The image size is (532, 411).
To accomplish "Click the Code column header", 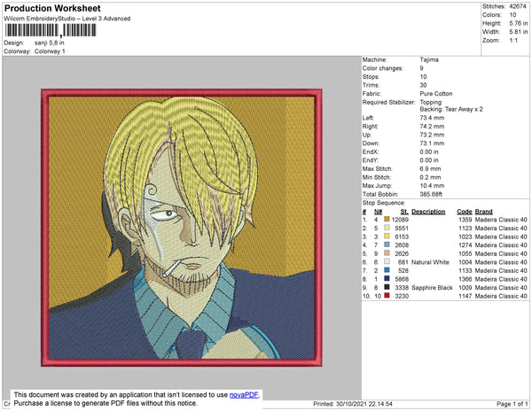I will (464, 212).
